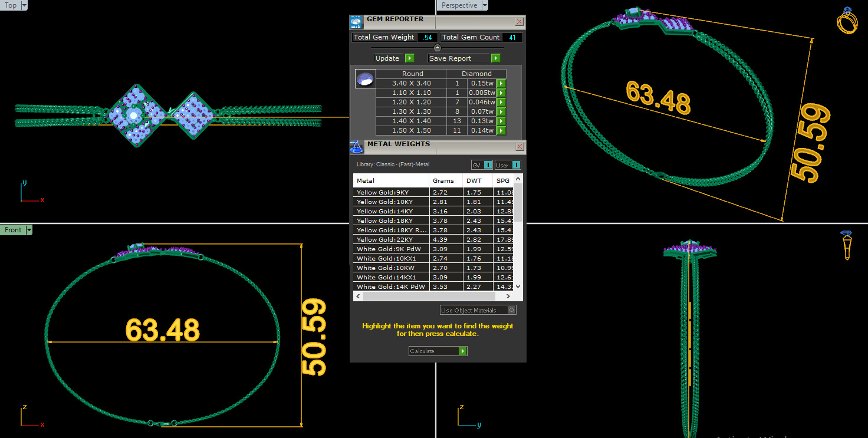The width and height of the screenshot is (868, 438).
Task: Click the Round column header
Action: tap(412, 74)
